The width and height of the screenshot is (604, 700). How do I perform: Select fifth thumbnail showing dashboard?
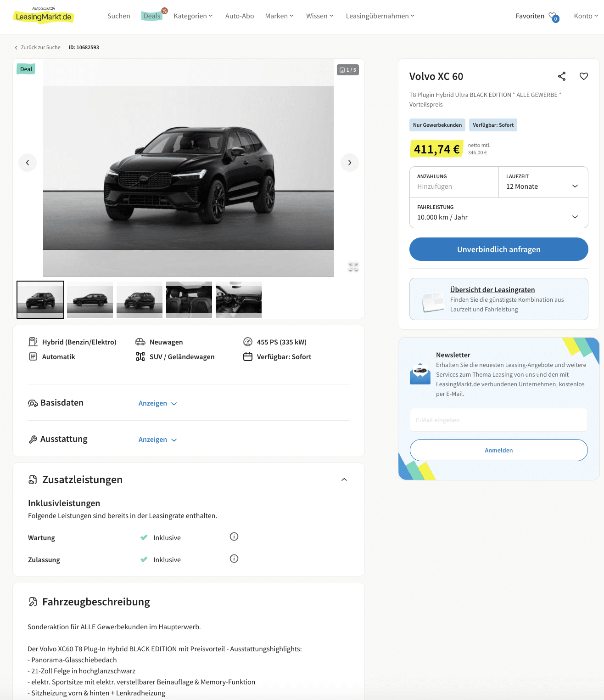239,299
